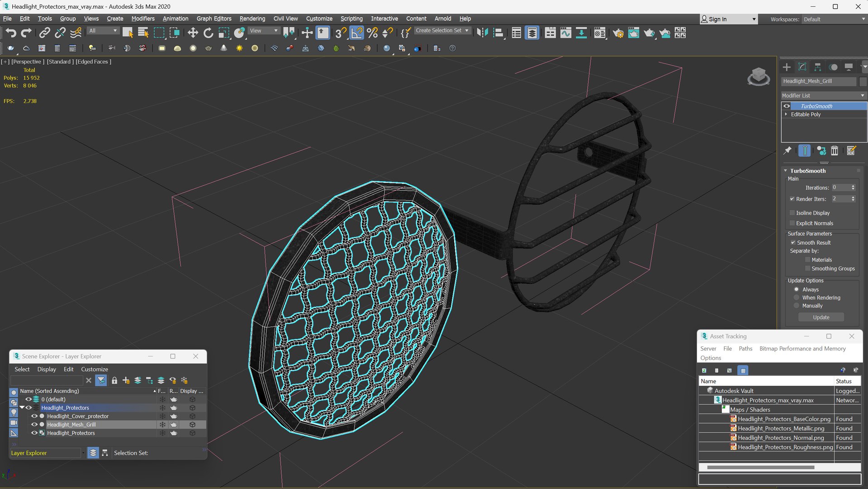Check Separate by Materials
The width and height of the screenshot is (868, 489).
click(807, 260)
